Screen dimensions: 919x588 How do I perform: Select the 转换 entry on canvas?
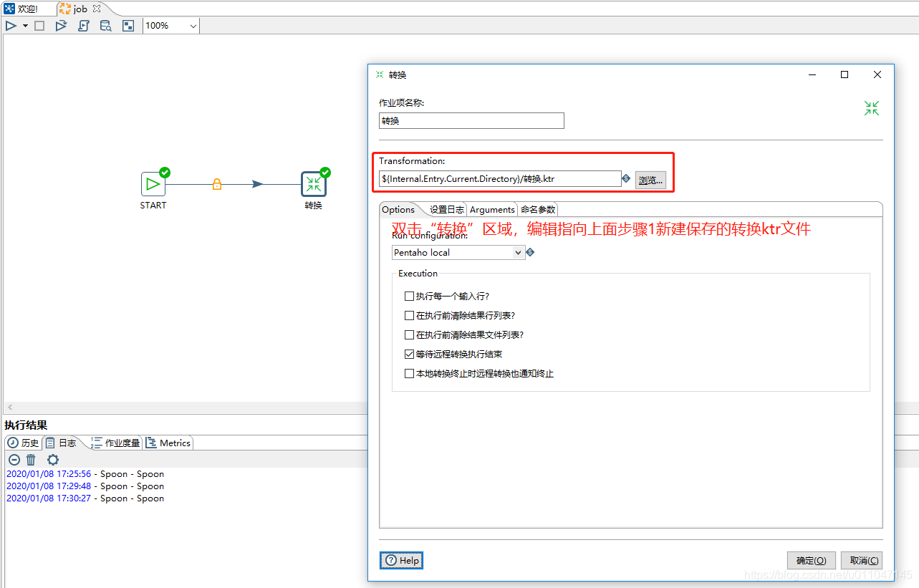(314, 184)
